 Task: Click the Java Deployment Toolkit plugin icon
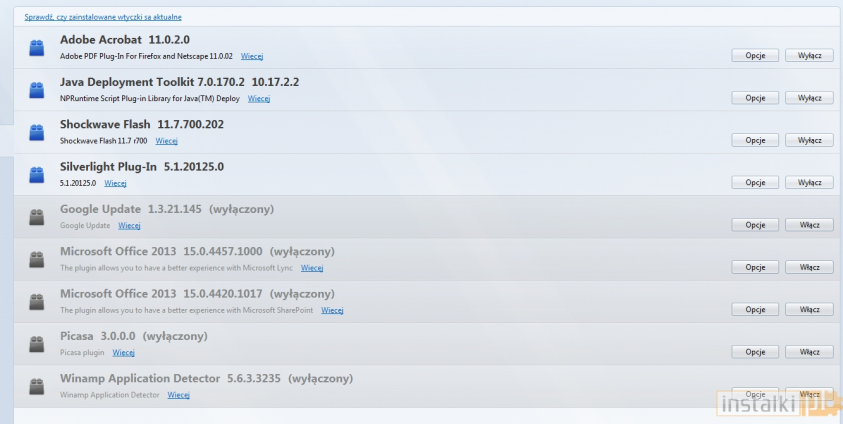[37, 90]
